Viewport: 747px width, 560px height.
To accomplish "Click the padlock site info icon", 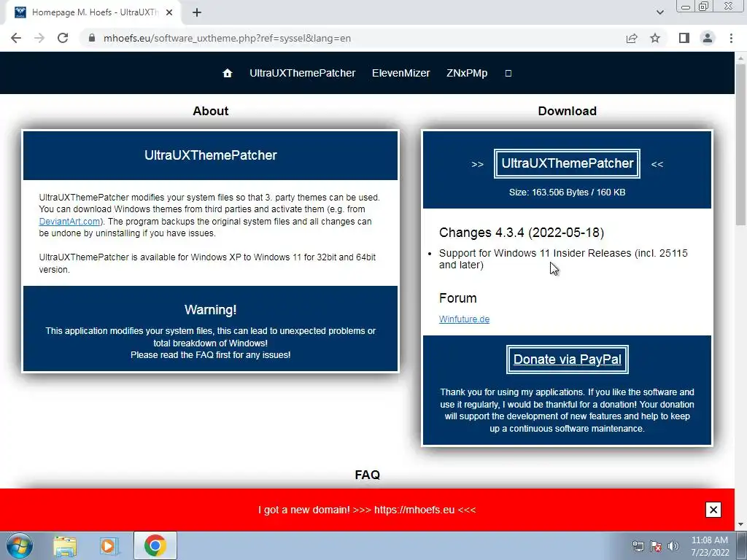I will [x=92, y=38].
